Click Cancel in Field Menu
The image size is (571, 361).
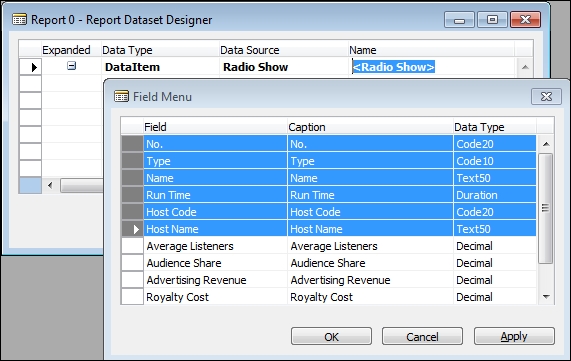[x=422, y=336]
